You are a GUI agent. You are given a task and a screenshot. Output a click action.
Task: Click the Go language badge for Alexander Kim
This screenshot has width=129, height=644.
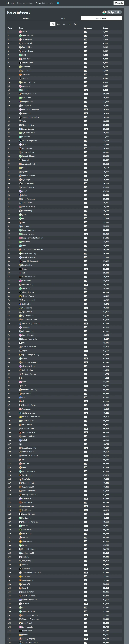(x=85, y=125)
